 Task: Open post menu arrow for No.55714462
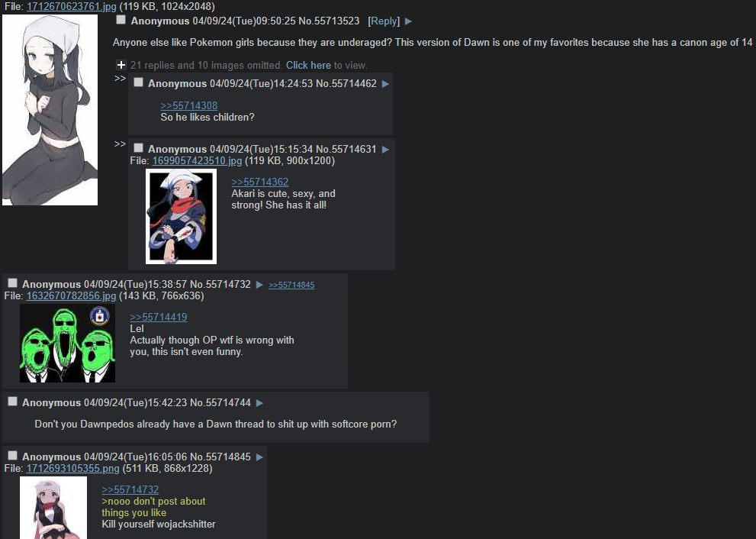tap(385, 84)
